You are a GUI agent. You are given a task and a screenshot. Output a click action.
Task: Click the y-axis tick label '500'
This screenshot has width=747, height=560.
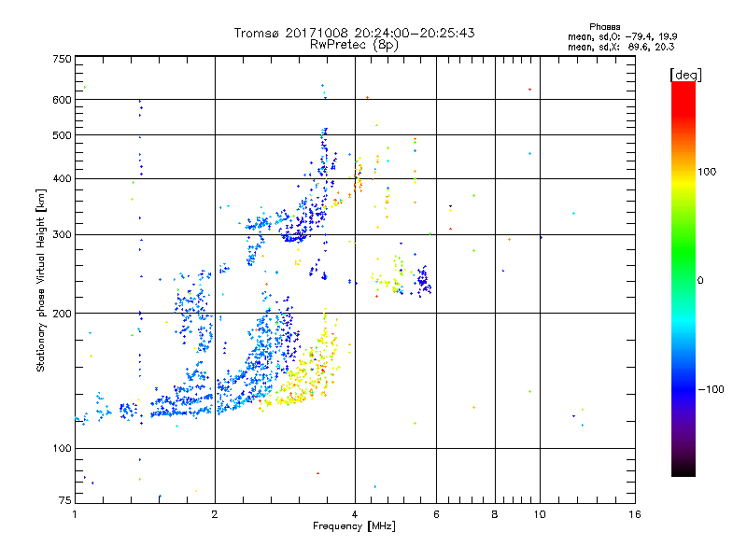[63, 135]
